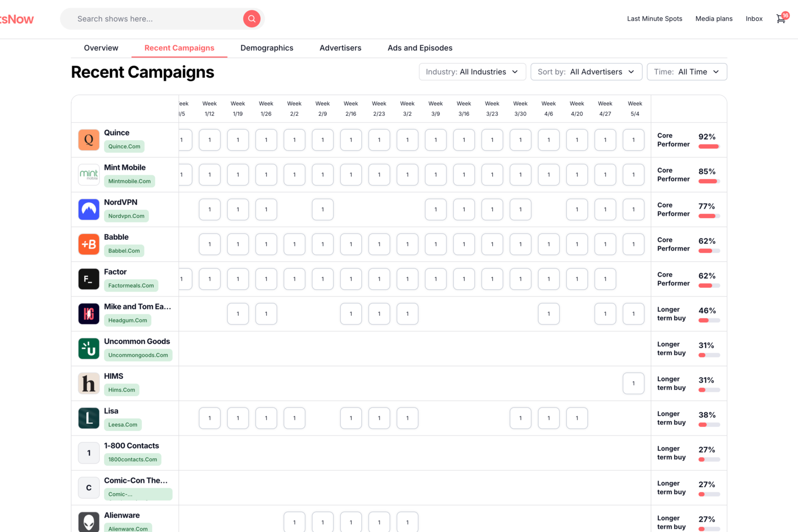Click HIMS ad cell for Week 5/4
This screenshot has width=798, height=532.
[x=634, y=383]
